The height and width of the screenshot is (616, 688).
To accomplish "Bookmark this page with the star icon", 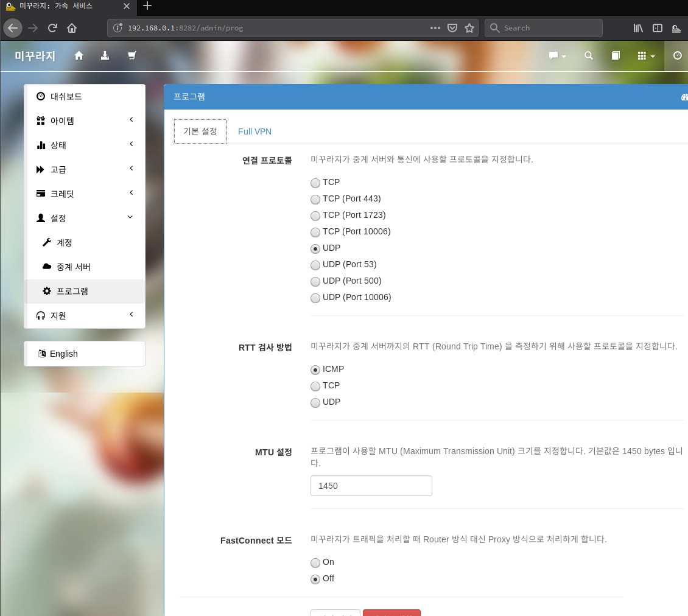I will pos(469,28).
